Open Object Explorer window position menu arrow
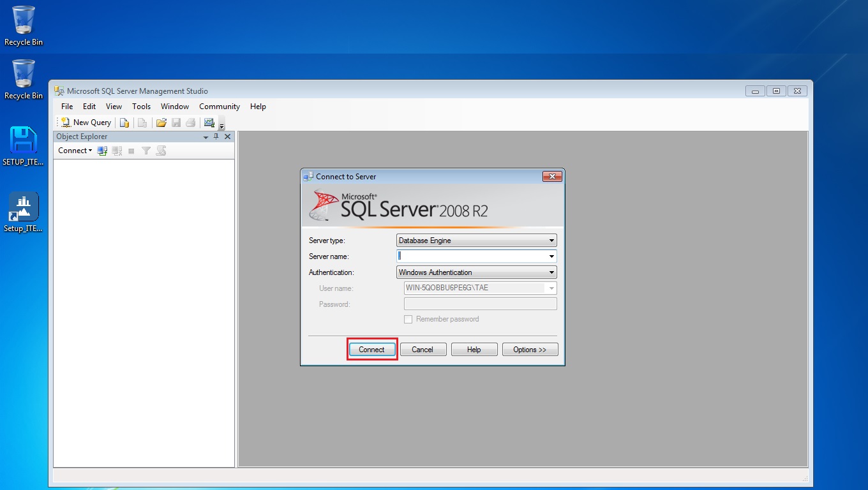 [x=206, y=137]
